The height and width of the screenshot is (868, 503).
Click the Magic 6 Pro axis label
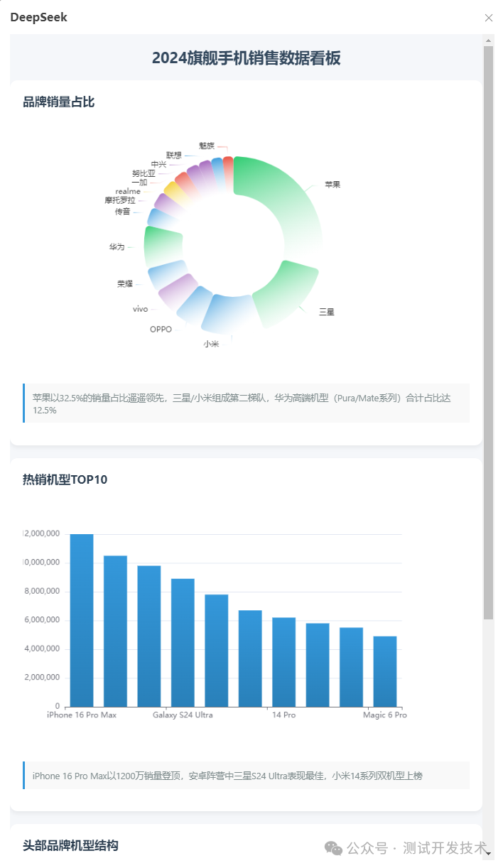(x=385, y=715)
